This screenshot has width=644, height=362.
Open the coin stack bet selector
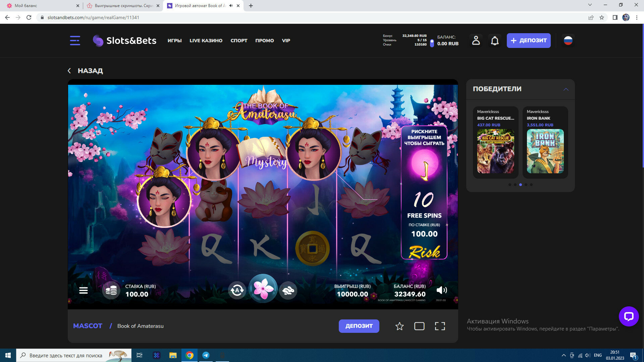pyautogui.click(x=111, y=290)
